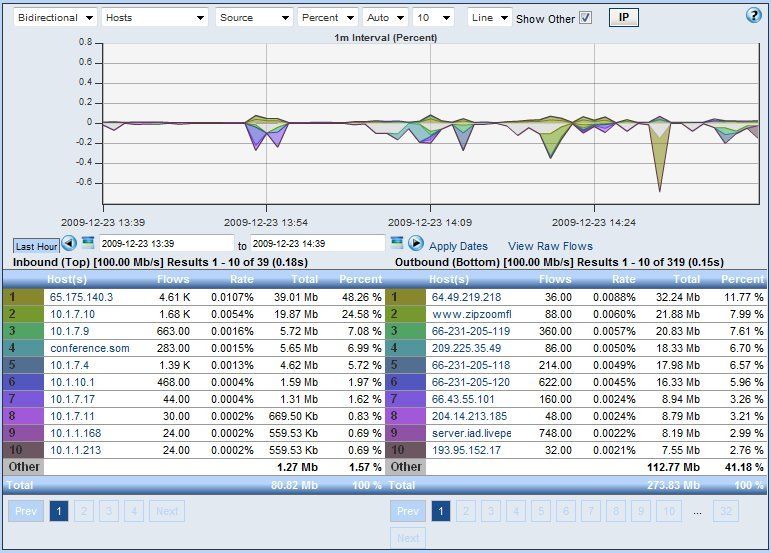This screenshot has width=771, height=553.
Task: Open outbound host 66-231-205-120
Action: point(471,382)
